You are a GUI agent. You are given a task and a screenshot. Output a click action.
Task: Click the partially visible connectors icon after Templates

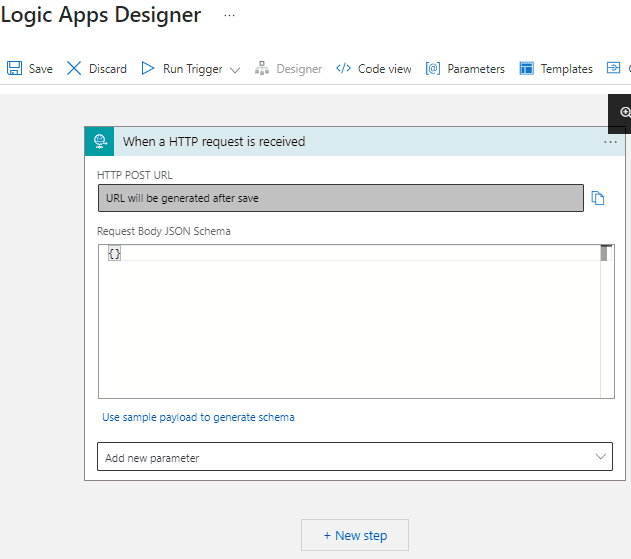pos(613,68)
